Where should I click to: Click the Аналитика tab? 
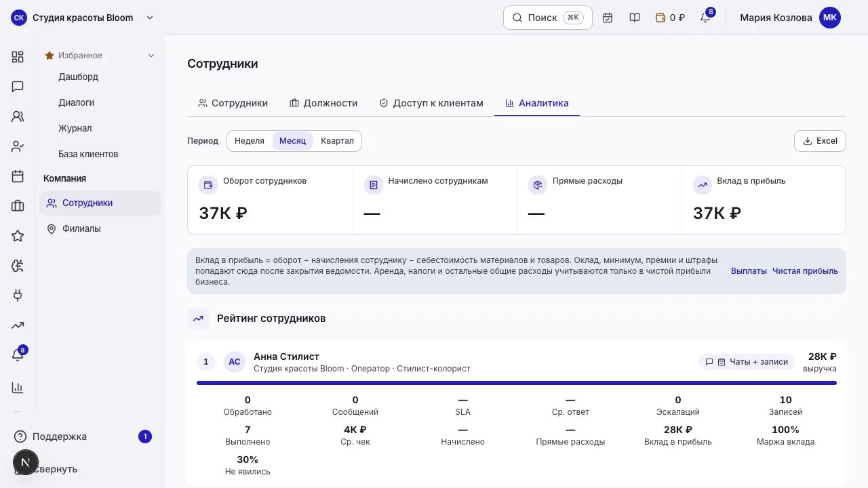click(537, 103)
